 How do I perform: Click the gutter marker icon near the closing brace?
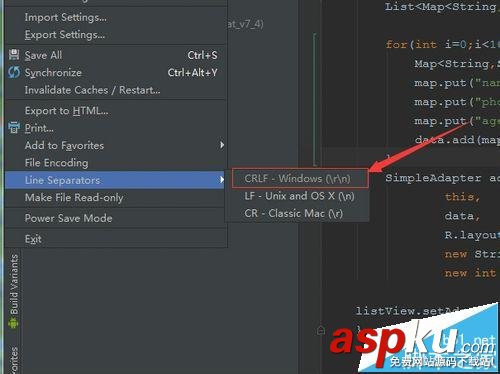pos(321,330)
